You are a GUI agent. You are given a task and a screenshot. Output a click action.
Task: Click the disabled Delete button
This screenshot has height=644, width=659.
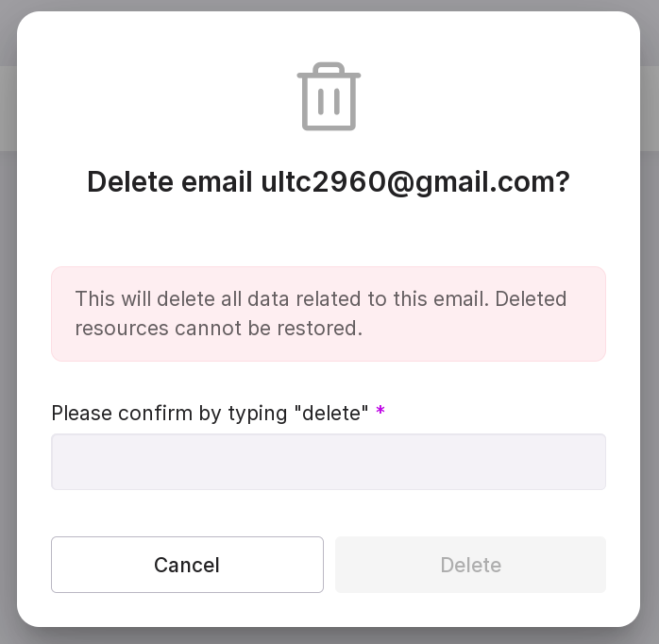470,565
